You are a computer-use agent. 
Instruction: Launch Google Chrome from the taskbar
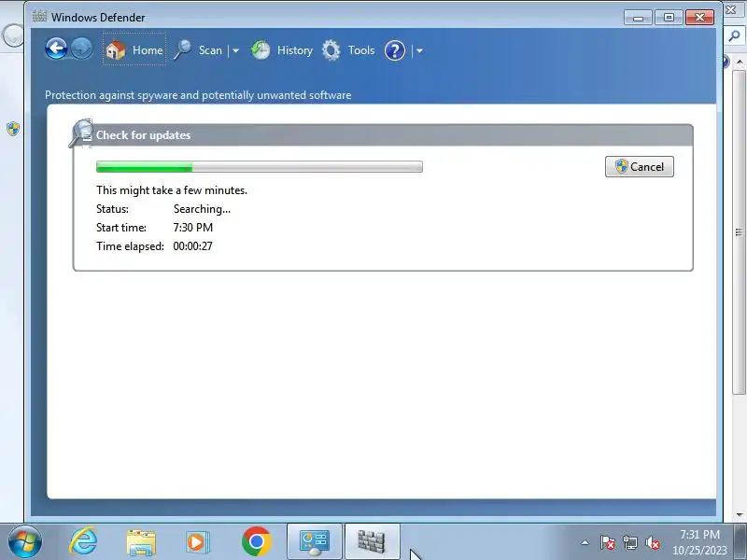point(256,541)
